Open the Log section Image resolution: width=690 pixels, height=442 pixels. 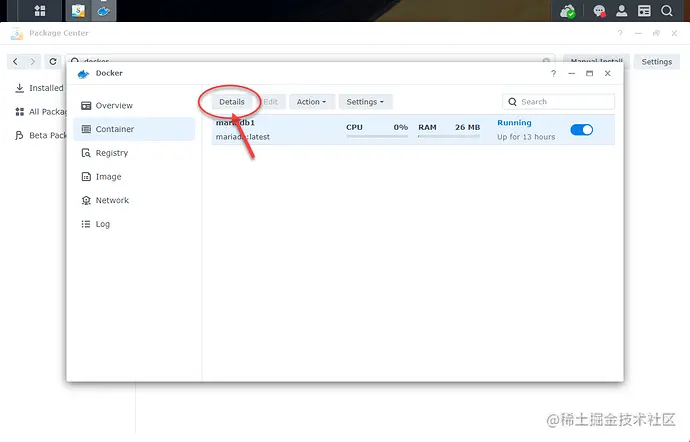coord(134,224)
